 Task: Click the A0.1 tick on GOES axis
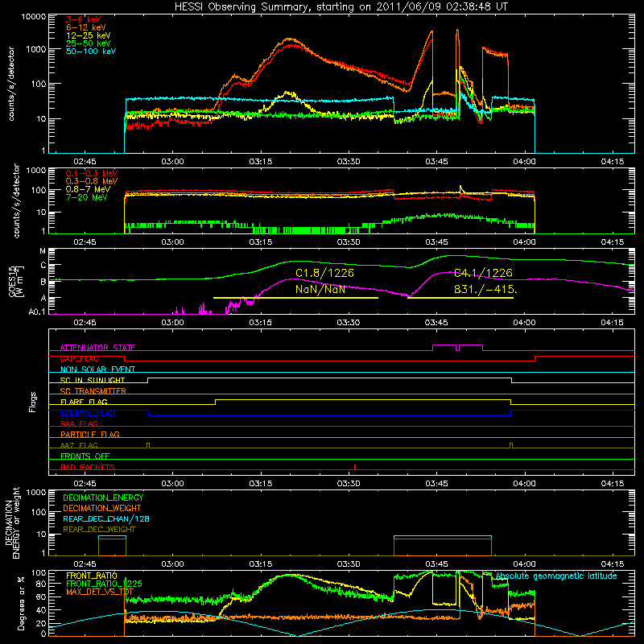pos(37,312)
